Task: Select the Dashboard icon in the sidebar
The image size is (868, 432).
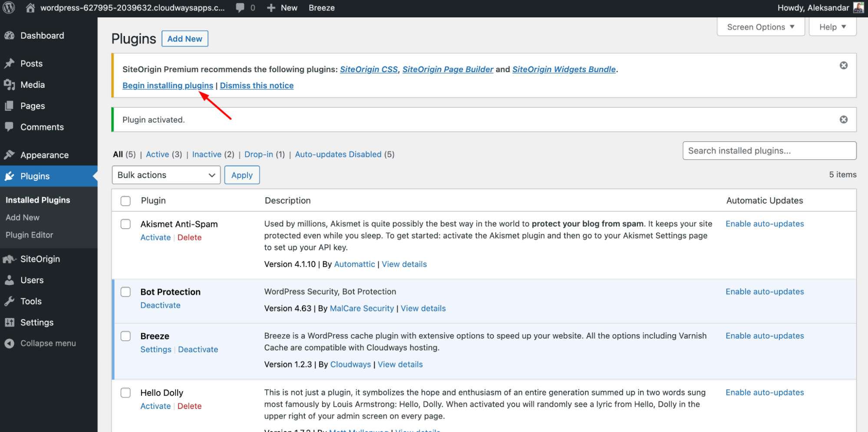Action: tap(9, 35)
